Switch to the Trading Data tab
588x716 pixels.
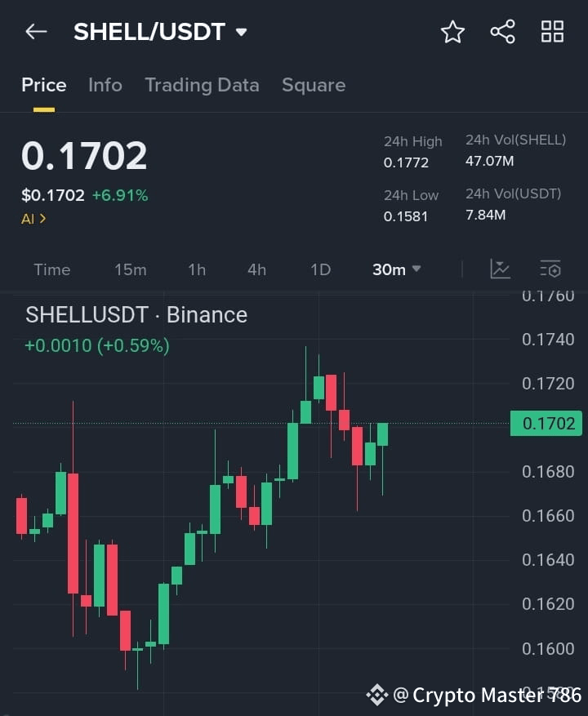click(x=202, y=84)
